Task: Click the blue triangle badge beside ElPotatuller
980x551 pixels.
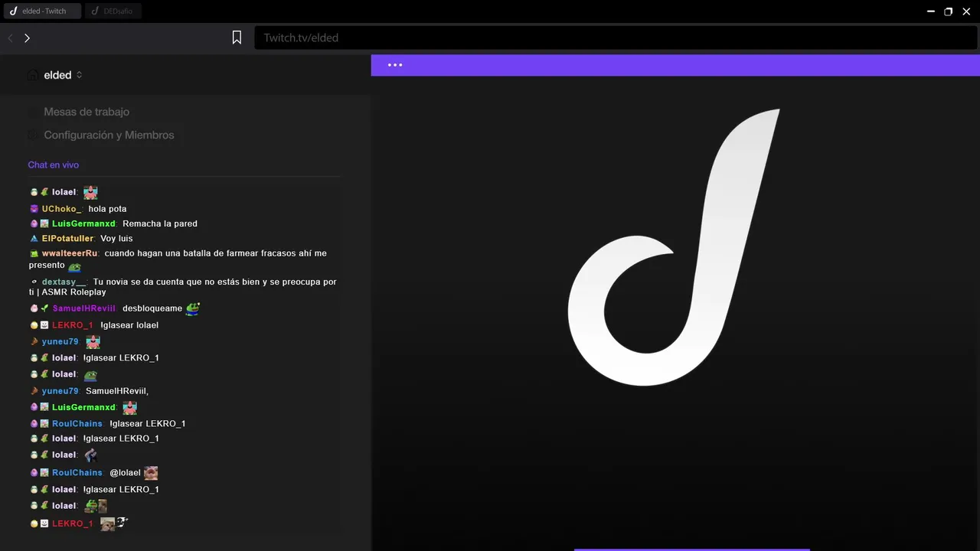Action: [x=34, y=239]
